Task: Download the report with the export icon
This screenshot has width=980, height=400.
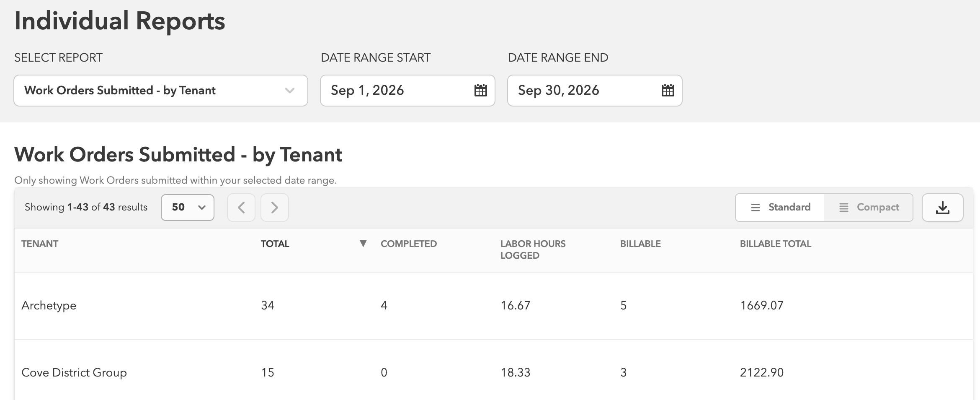Action: (x=942, y=208)
